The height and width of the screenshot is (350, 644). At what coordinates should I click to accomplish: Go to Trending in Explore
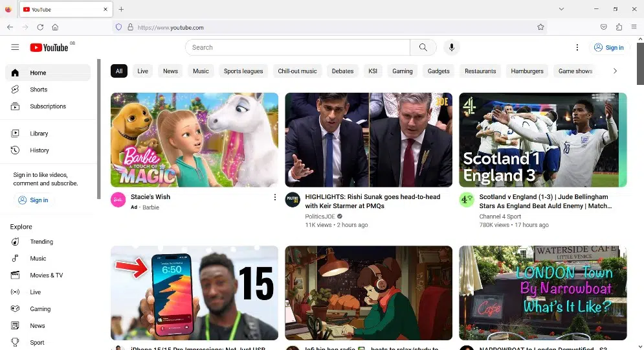pos(41,242)
